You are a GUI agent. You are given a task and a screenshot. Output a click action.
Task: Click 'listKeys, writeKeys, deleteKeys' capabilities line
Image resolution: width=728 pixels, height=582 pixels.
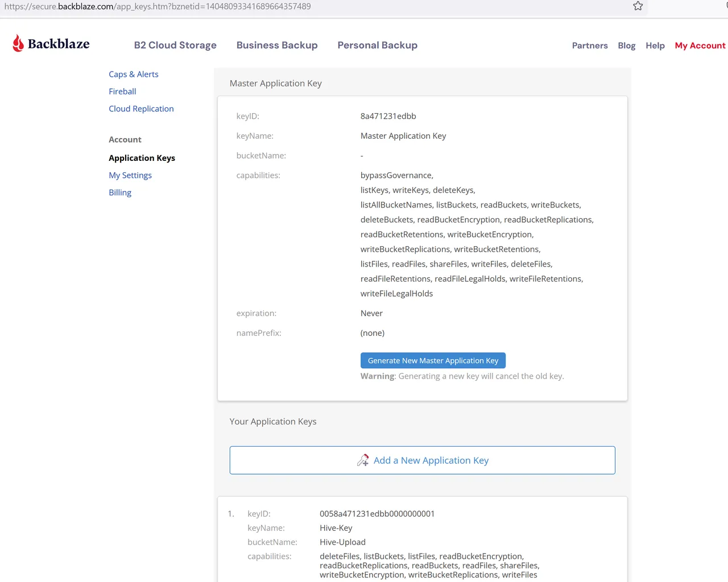click(418, 190)
